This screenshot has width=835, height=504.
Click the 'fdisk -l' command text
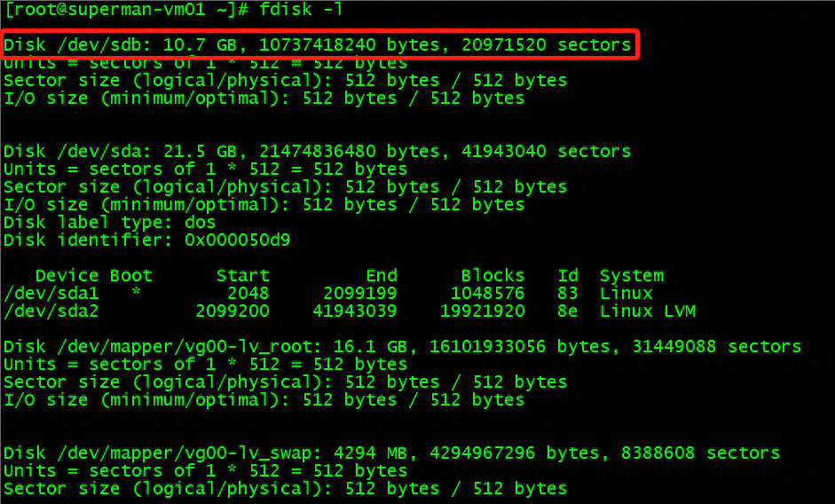301,9
